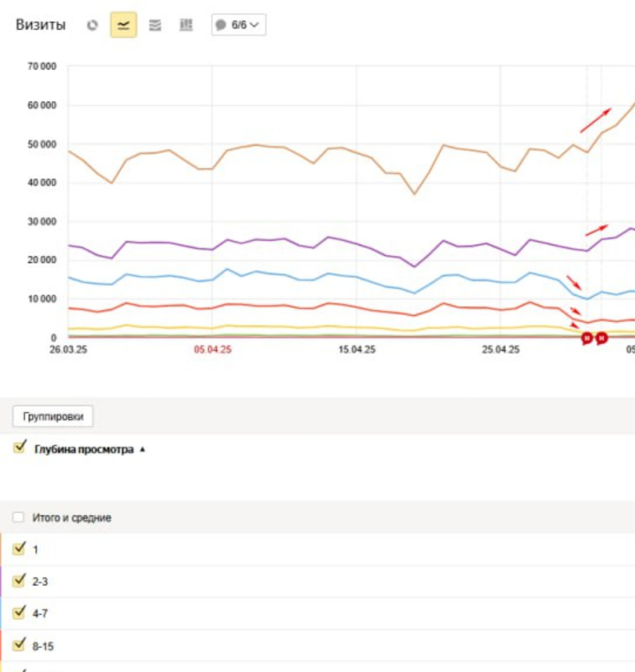The height and width of the screenshot is (672, 635).
Task: Uncheck the depth 1 row checkbox
Action: click(x=19, y=548)
